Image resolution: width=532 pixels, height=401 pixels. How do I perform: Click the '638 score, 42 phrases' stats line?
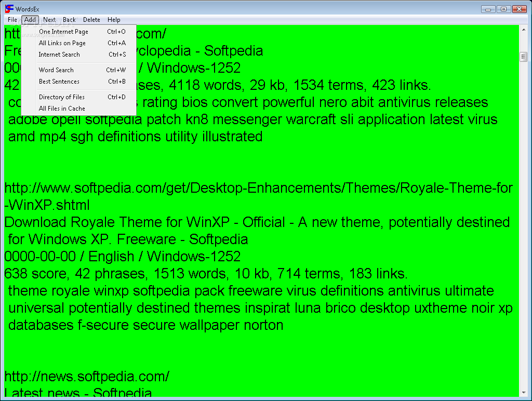206,273
